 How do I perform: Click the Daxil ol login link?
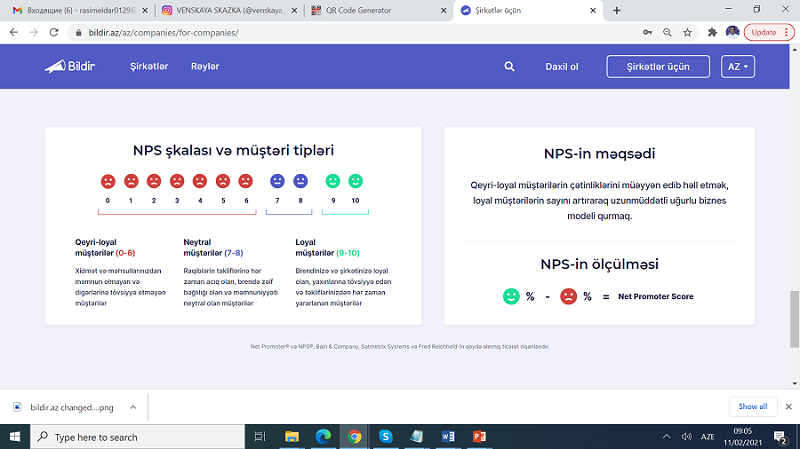coord(562,67)
